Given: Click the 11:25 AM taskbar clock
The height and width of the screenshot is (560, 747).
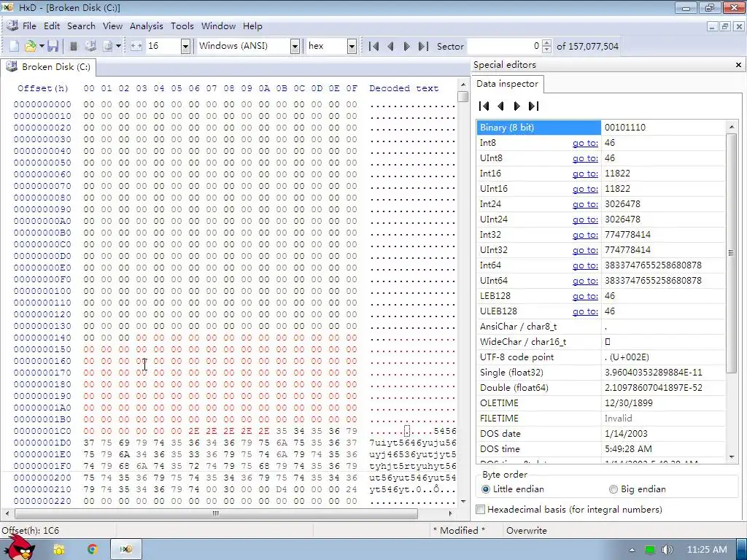Looking at the screenshot, I should [x=707, y=550].
